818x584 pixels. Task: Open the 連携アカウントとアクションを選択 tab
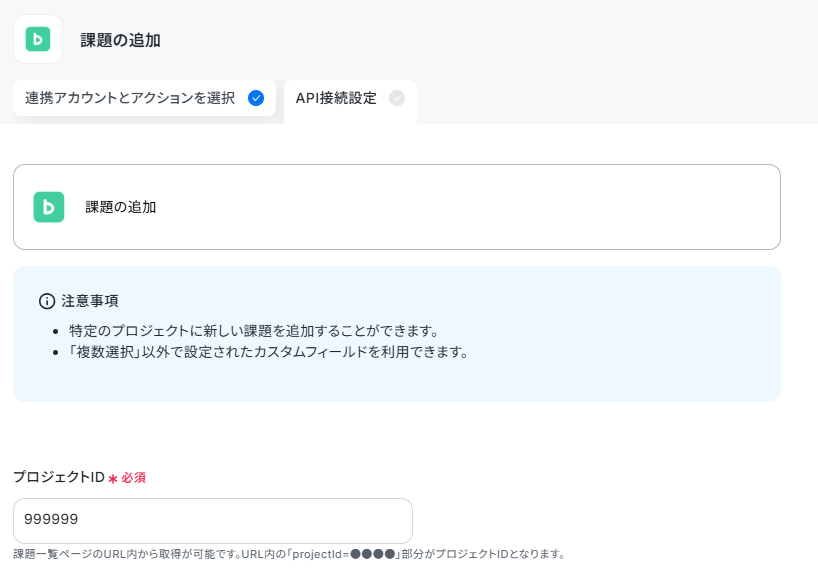(145, 98)
